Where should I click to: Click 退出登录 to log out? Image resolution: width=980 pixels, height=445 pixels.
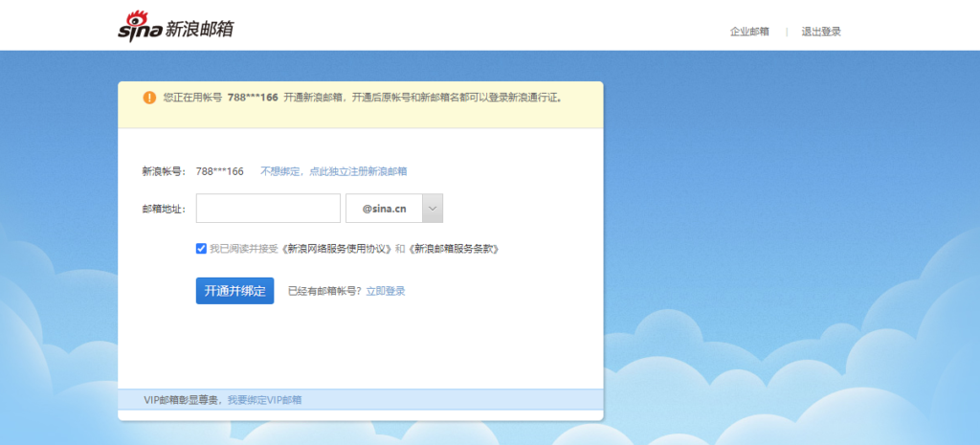pos(821,32)
